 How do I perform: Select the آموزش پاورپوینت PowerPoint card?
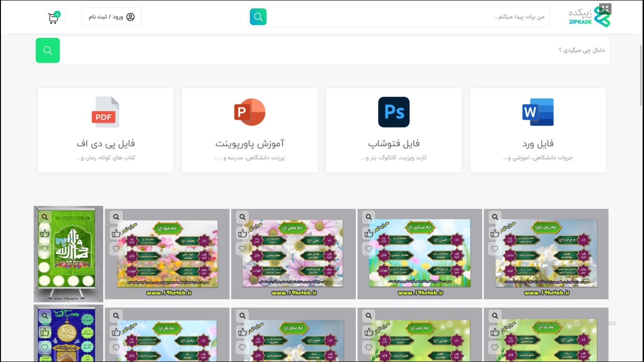(x=249, y=130)
